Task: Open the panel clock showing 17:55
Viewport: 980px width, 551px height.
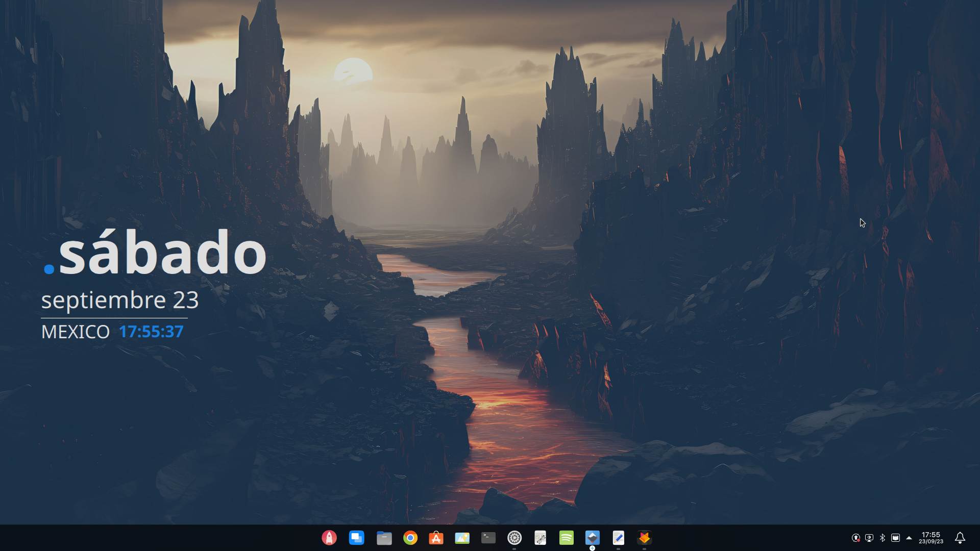Action: click(x=931, y=538)
